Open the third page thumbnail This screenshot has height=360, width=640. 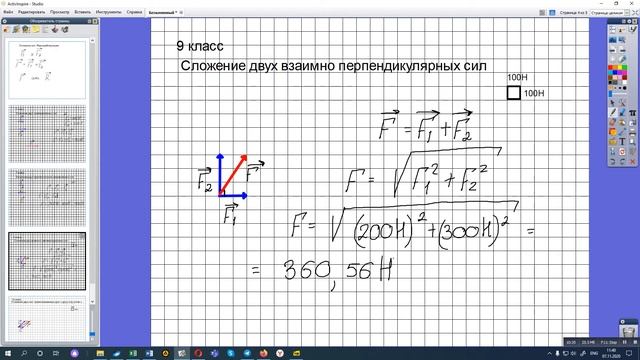pyautogui.click(x=47, y=198)
